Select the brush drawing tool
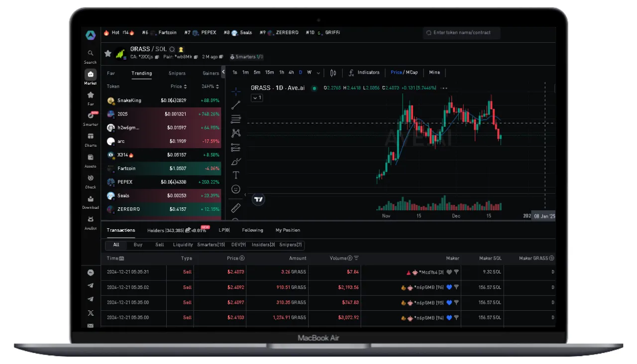Image resolution: width=637 pixels, height=364 pixels. pyautogui.click(x=236, y=161)
